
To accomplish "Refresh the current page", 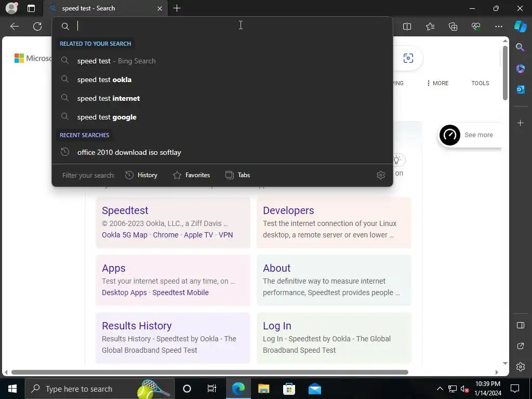I will 37,26.
